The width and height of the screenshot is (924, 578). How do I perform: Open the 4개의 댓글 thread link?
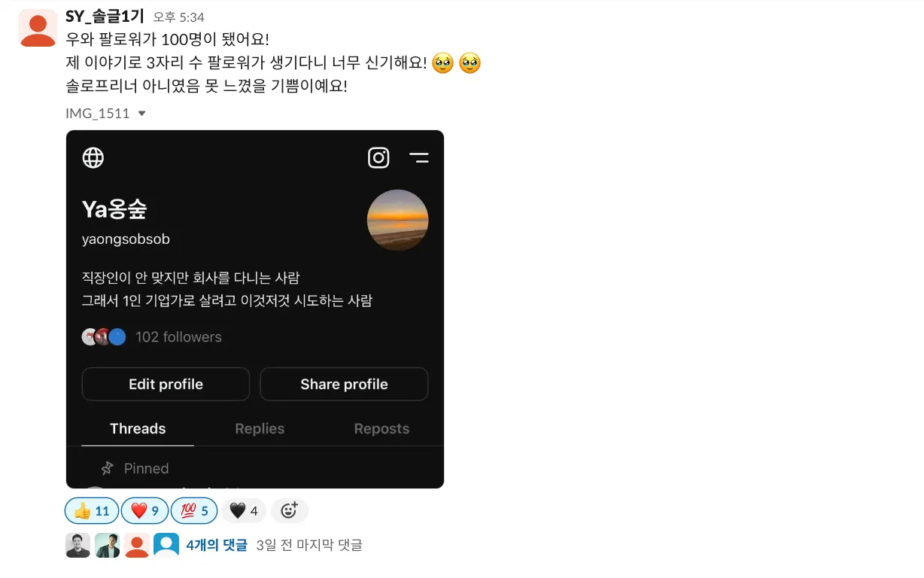click(x=217, y=545)
